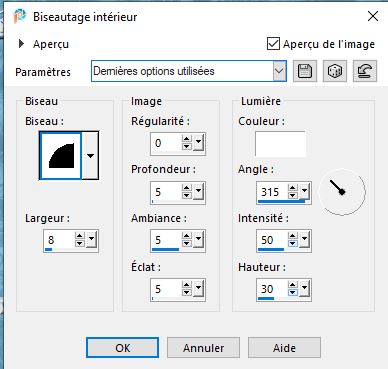Toggle the Aperçu de l'image checkbox
This screenshot has height=369, width=388.
tap(273, 44)
